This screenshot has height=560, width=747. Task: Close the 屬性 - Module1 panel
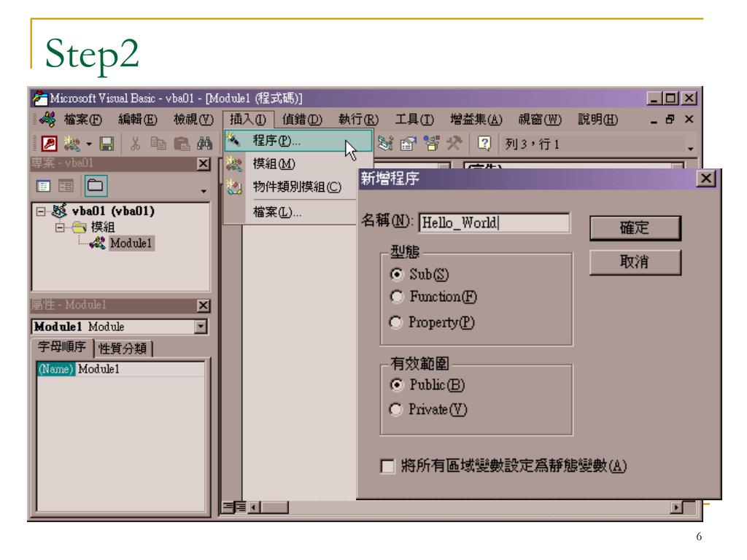coord(204,306)
